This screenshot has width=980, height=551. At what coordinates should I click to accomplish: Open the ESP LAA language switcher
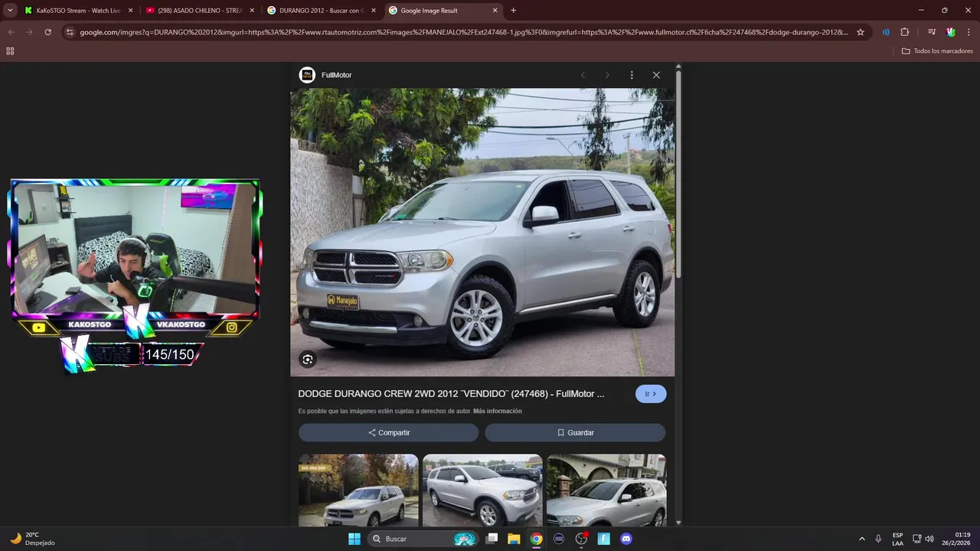[897, 539]
